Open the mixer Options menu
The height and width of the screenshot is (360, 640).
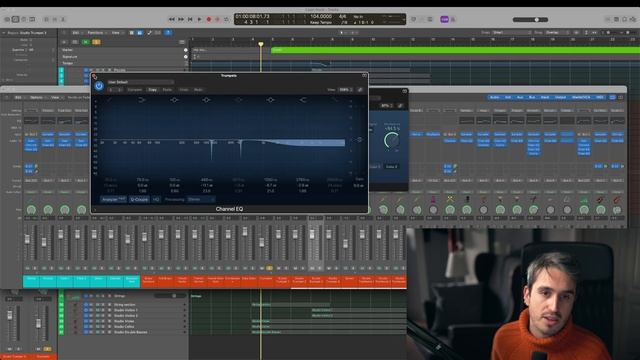click(37, 98)
